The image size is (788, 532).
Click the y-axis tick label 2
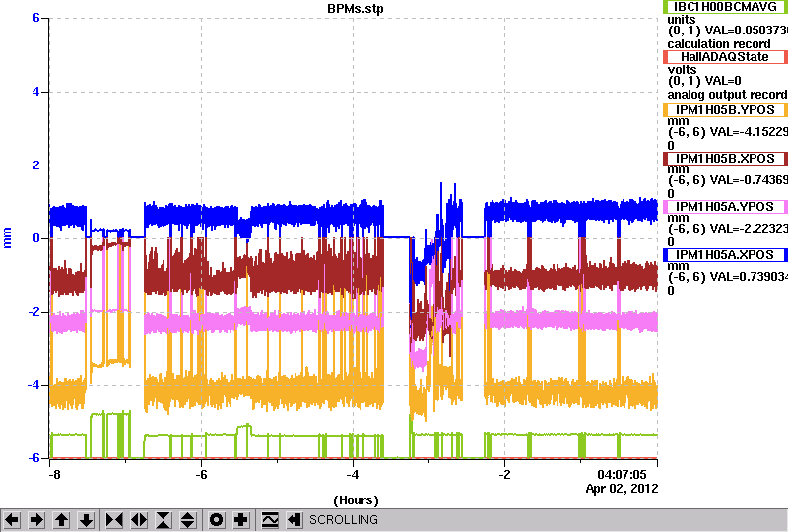click(x=36, y=165)
